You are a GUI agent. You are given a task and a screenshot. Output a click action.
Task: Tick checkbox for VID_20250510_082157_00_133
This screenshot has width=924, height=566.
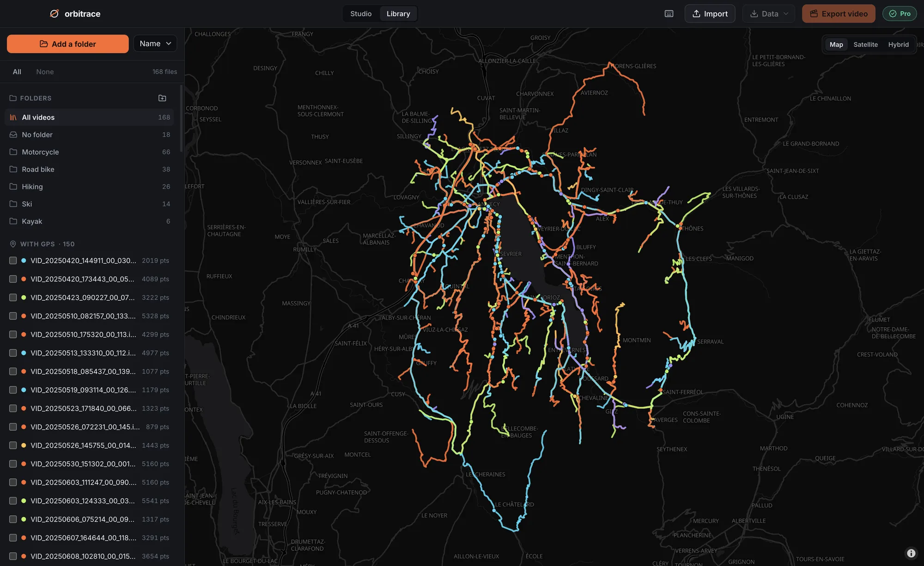pyautogui.click(x=13, y=316)
